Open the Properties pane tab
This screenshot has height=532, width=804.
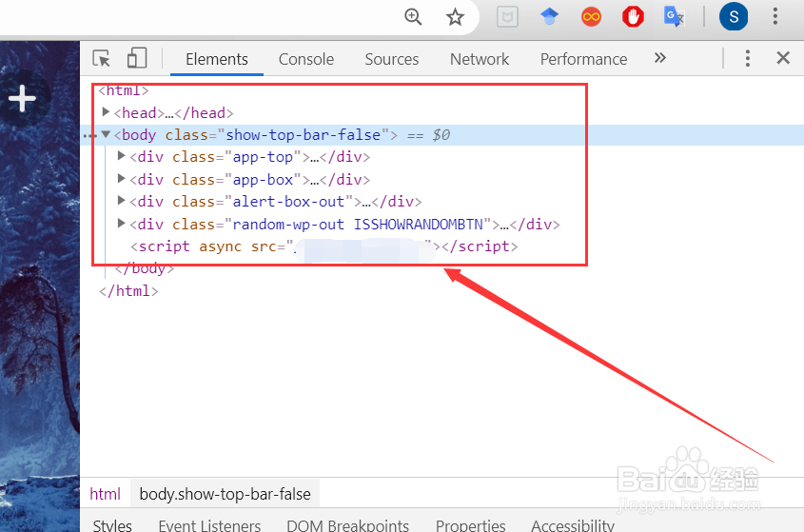tap(470, 524)
